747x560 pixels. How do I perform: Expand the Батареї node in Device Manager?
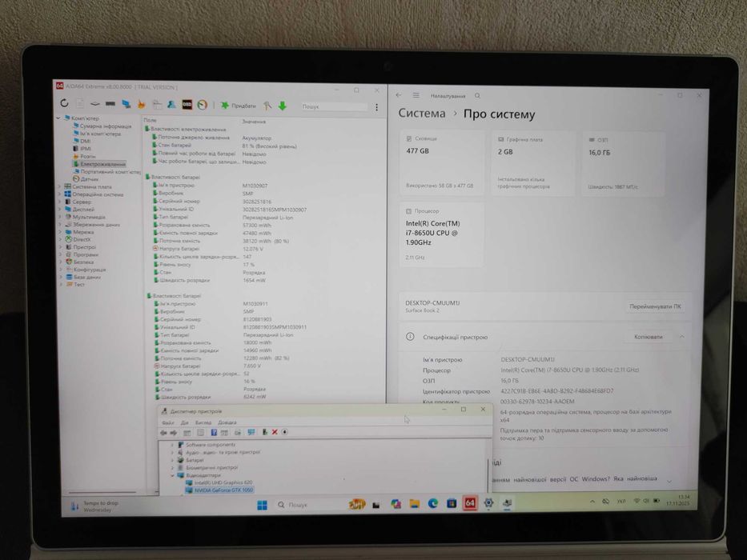[172, 460]
